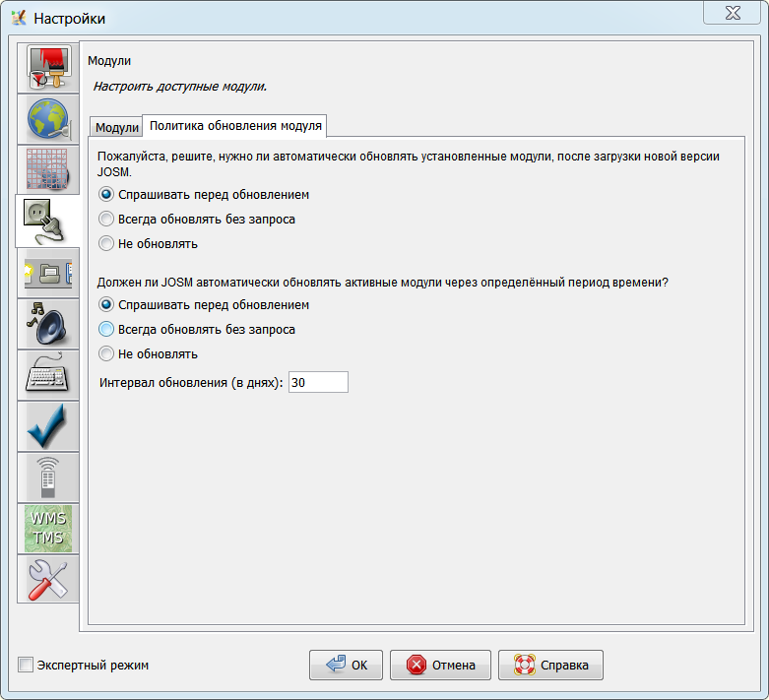Select 'Не обновлять' for periodic module updates
769x700 pixels.
(x=107, y=353)
